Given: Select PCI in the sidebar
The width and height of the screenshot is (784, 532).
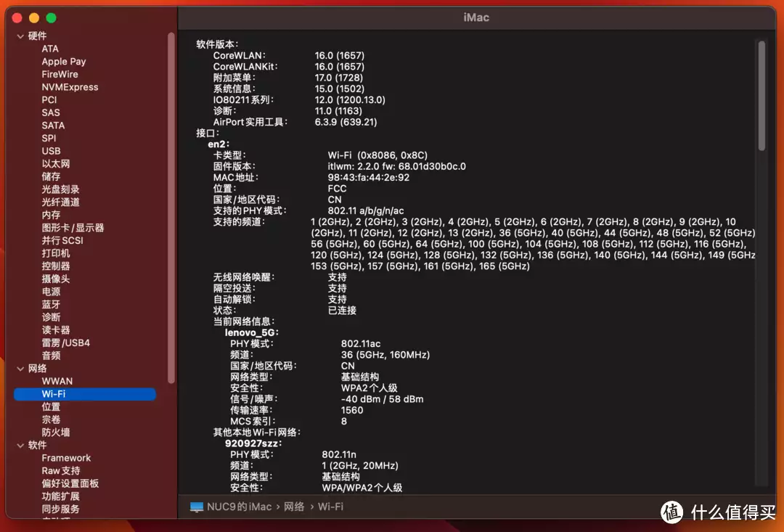Looking at the screenshot, I should (49, 99).
